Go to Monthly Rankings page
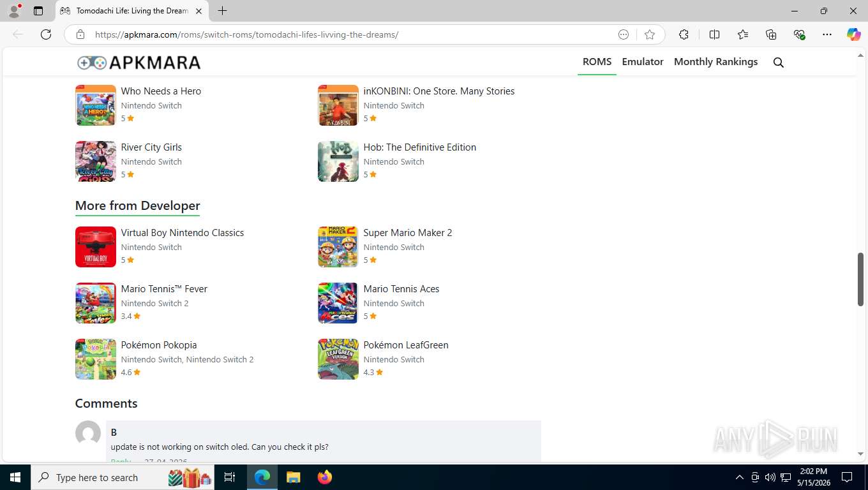 pyautogui.click(x=715, y=61)
